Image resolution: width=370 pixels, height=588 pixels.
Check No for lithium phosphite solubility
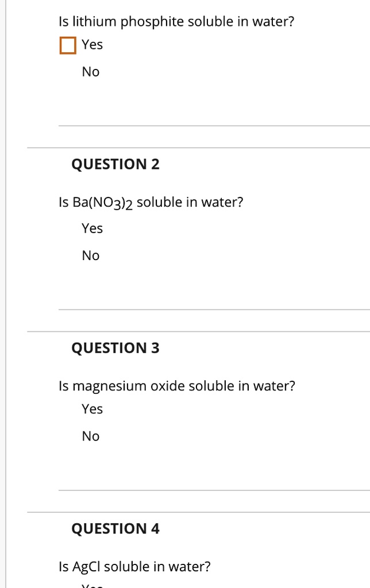[x=91, y=72]
